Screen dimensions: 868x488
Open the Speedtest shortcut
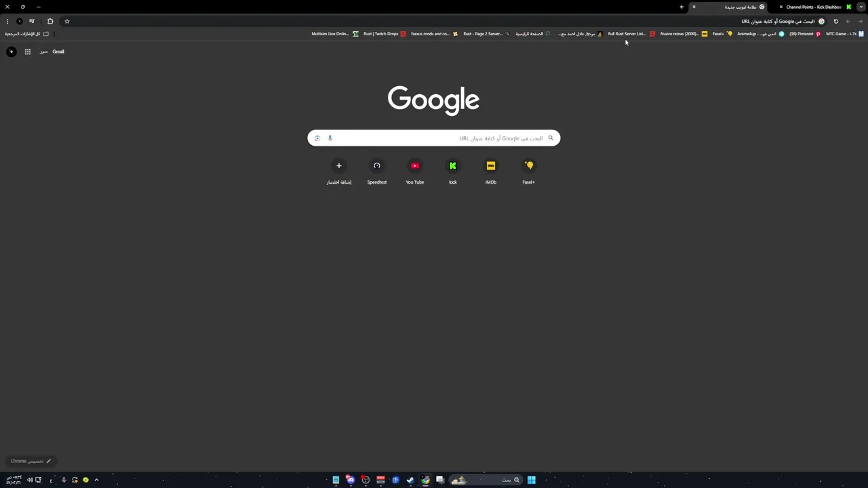(x=377, y=171)
